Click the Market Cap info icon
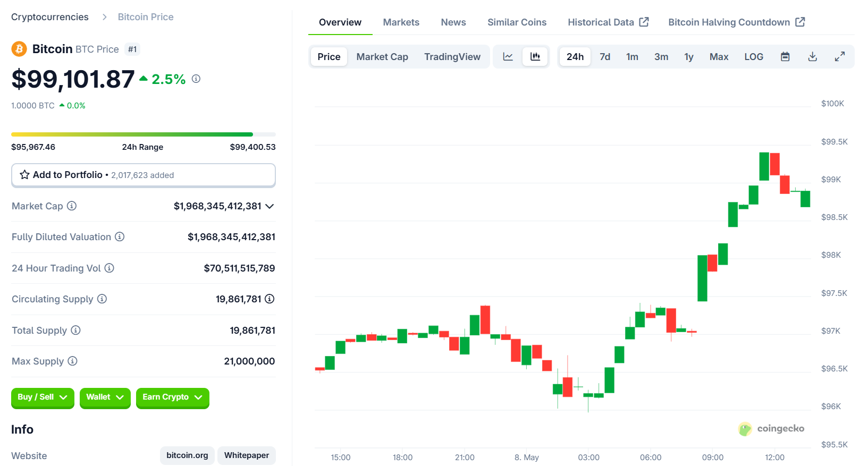 [72, 206]
